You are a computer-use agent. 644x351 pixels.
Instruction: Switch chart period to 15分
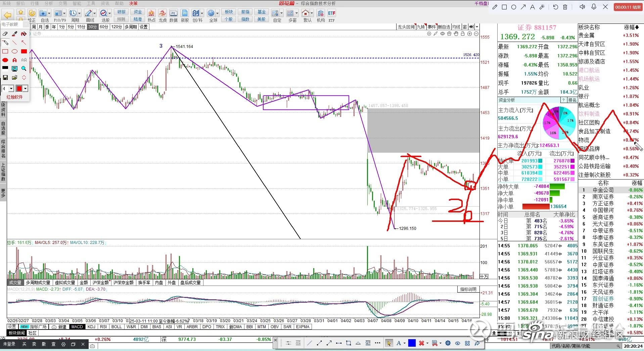(81, 27)
